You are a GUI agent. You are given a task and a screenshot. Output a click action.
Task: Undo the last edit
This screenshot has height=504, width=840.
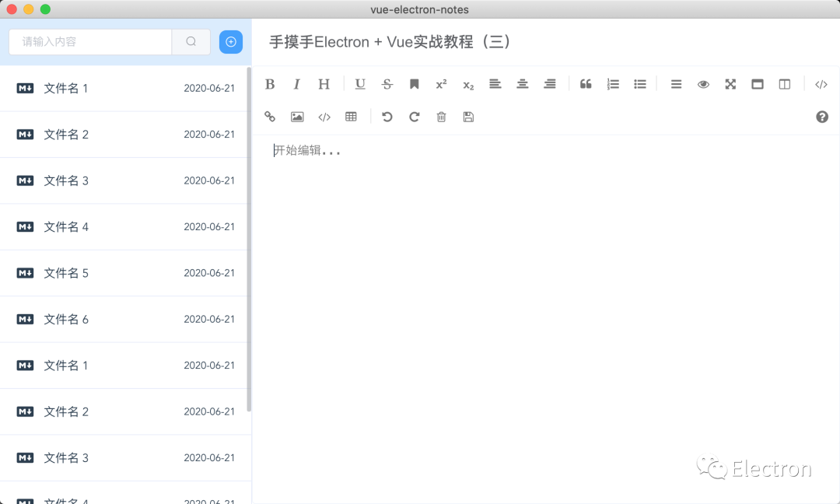click(x=387, y=117)
